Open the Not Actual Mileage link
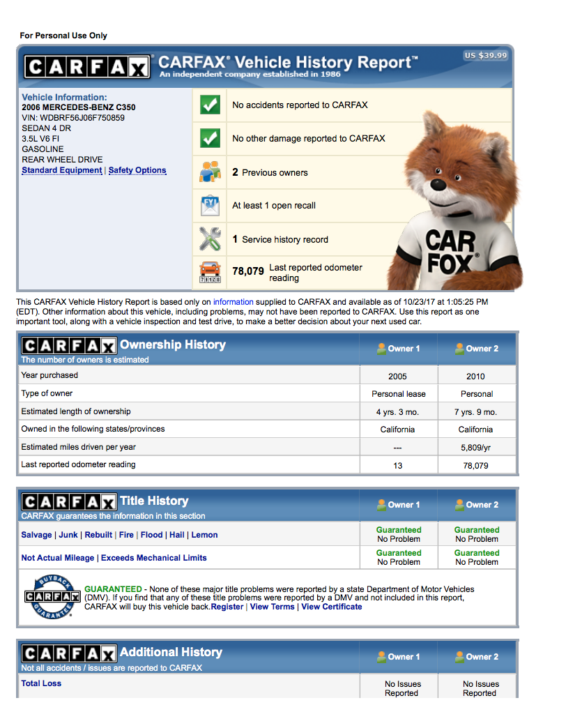Viewport: 566px width, 728px height. (x=58, y=558)
